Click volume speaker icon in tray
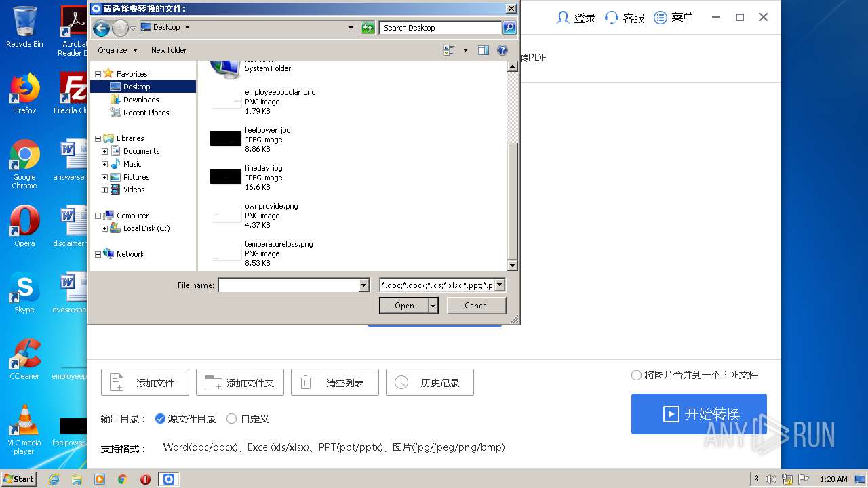 [771, 479]
